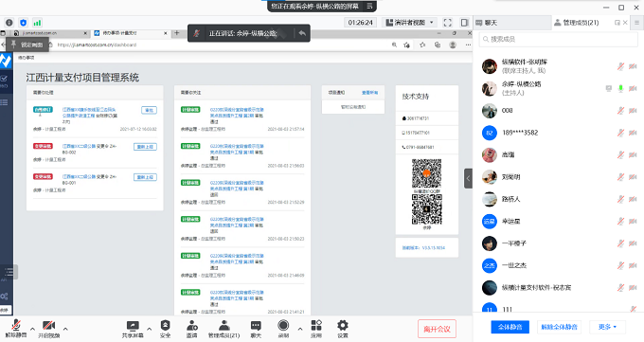Close the 管理成员 panel tab
The image size is (644, 342).
point(625,23)
